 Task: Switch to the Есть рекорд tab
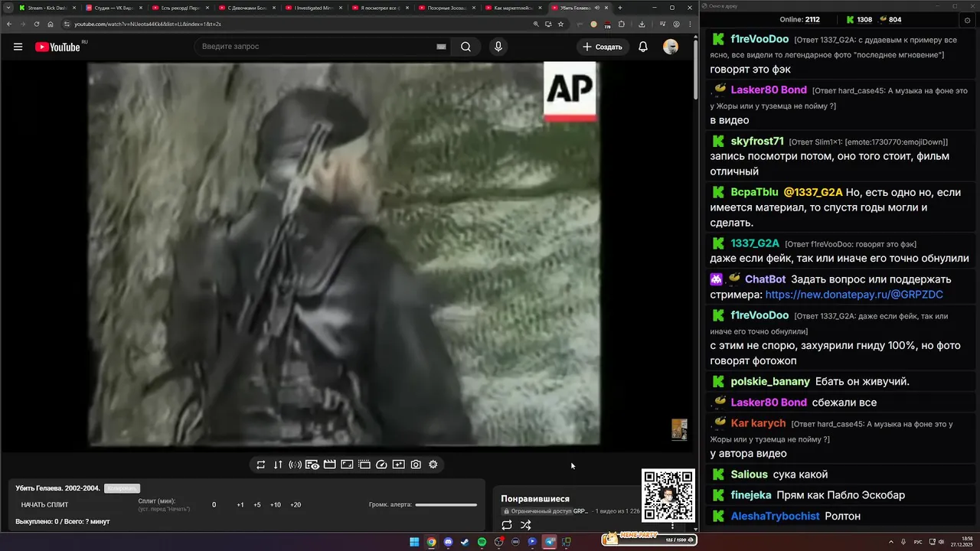tap(181, 8)
